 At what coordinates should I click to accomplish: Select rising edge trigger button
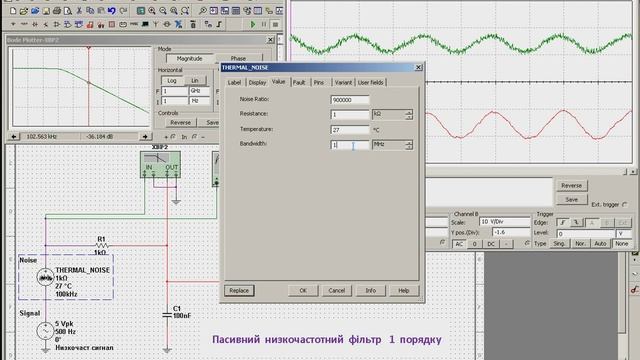tap(562, 223)
